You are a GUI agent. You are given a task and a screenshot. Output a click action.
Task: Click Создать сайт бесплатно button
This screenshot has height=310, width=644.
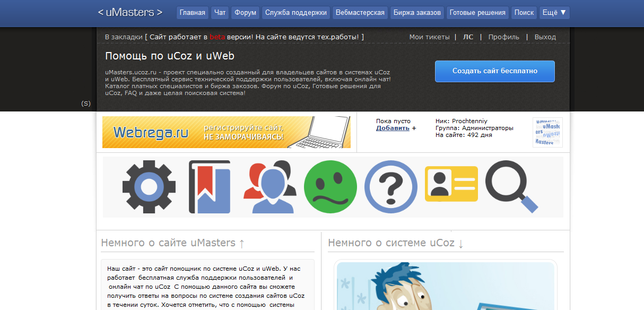(495, 71)
